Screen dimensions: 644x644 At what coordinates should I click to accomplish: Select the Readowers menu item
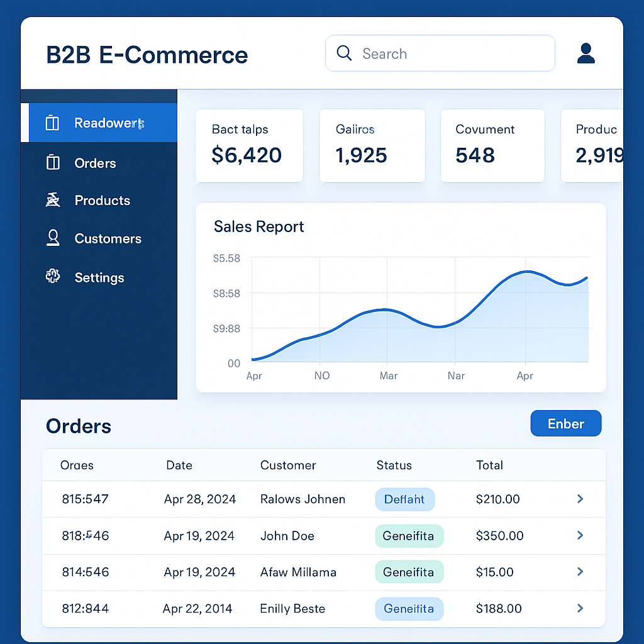[x=99, y=123]
